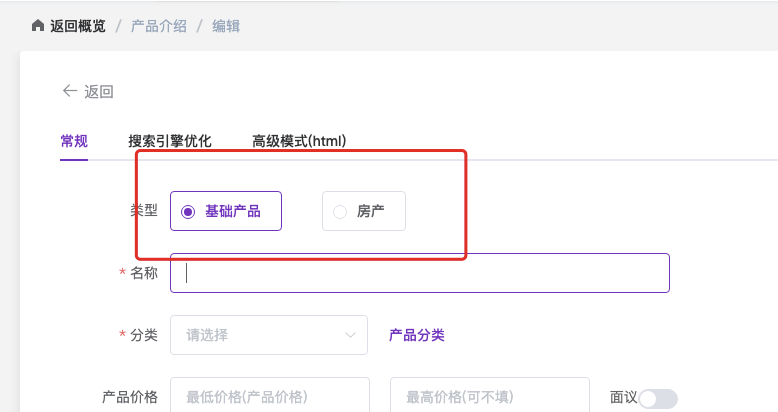
Task: Click 返回概览 breadcrumb link
Action: (x=78, y=26)
